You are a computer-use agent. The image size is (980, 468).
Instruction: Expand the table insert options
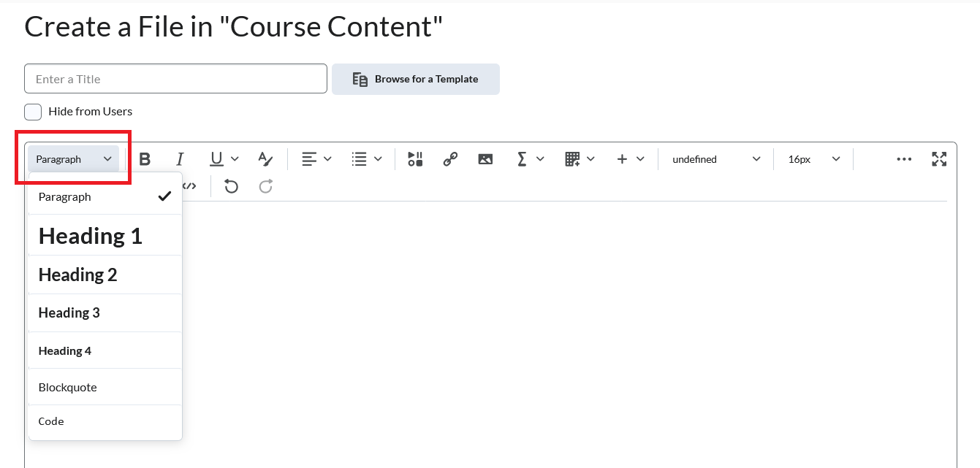pos(580,159)
